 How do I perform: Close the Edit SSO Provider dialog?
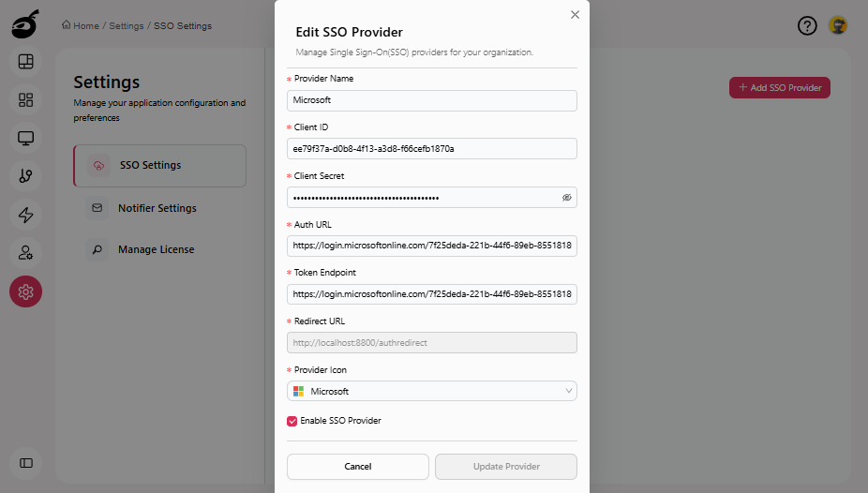click(576, 15)
